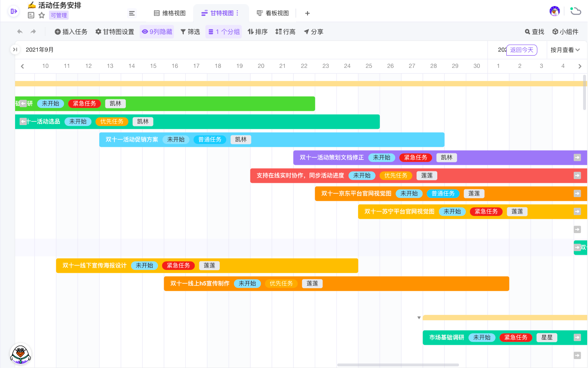Screen dimensions: 588x368
Task: Click the 插入任务 button
Action: [71, 31]
